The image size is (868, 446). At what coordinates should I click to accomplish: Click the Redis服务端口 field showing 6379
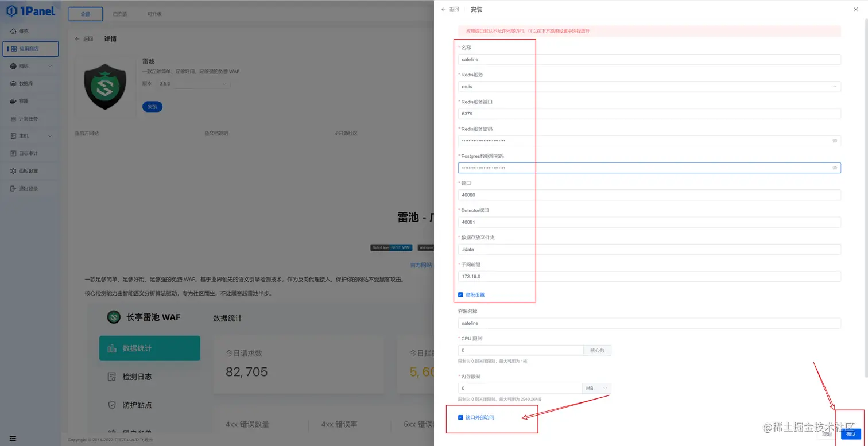pyautogui.click(x=649, y=114)
